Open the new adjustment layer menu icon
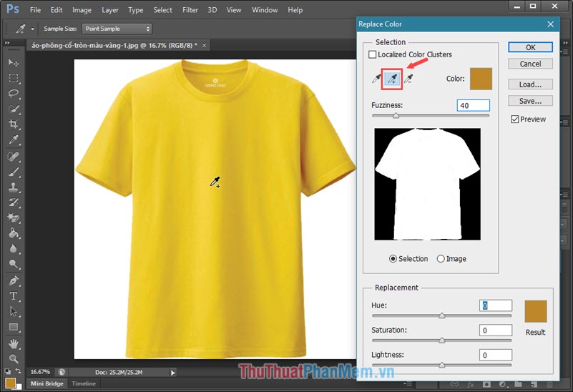573x392 pixels. 502,384
